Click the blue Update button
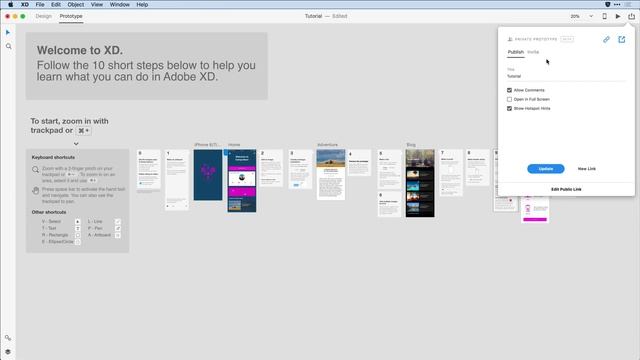This screenshot has height=360, width=640. point(546,169)
